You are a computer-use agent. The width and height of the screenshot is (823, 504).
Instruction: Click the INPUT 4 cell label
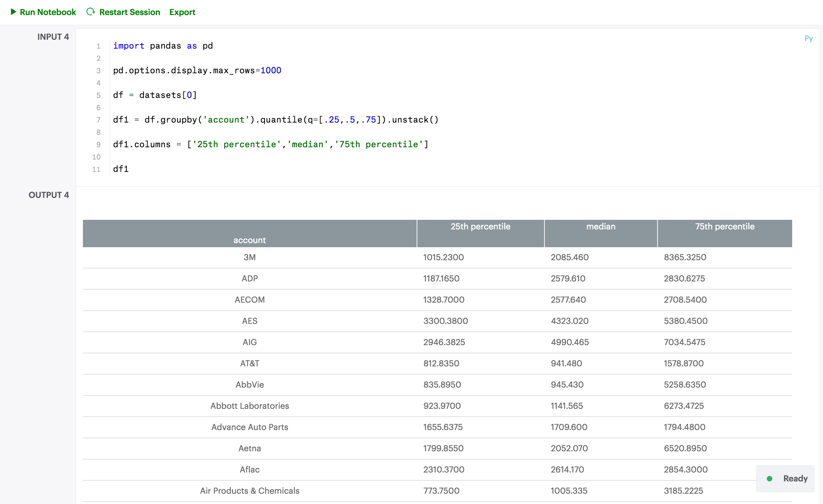pos(53,37)
